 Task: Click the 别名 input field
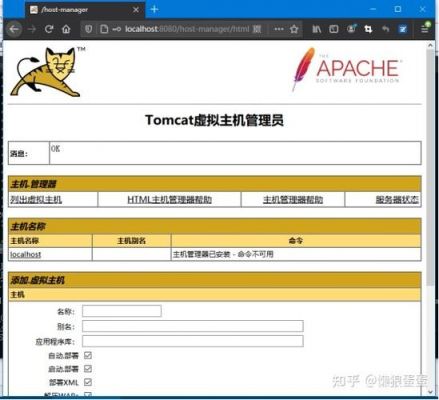[193, 326]
